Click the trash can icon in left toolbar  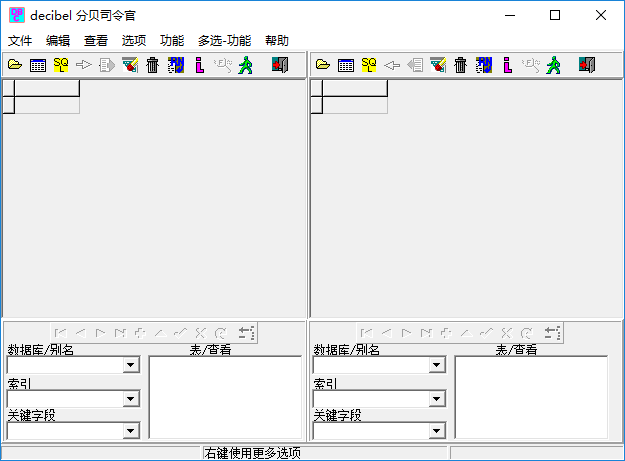pyautogui.click(x=153, y=65)
